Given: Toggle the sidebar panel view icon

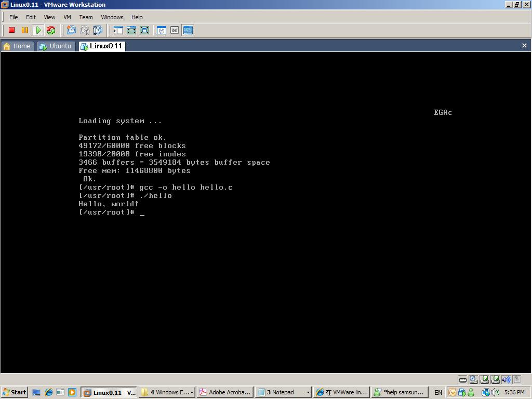Looking at the screenshot, I should click(118, 30).
